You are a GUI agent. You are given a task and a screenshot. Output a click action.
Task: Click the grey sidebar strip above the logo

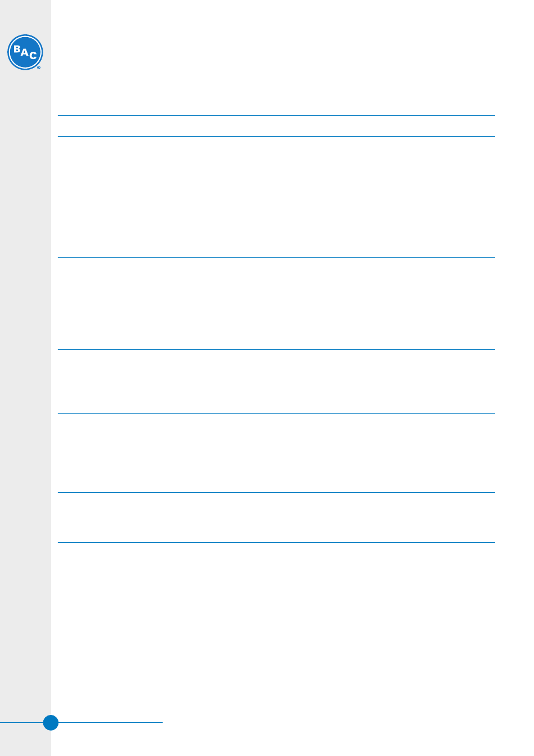(x=25, y=17)
